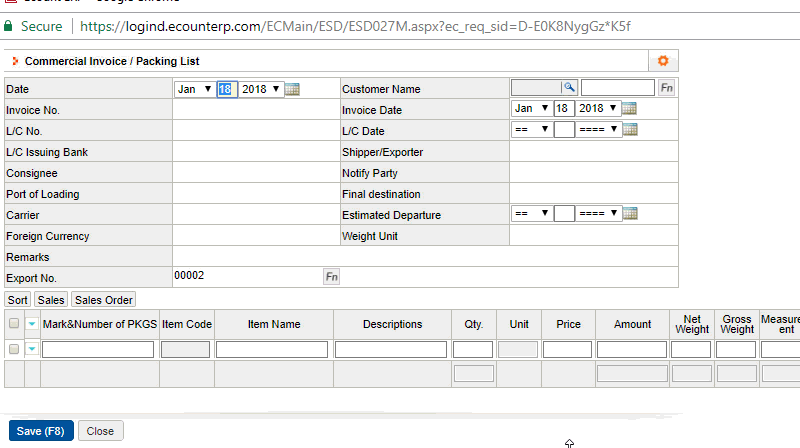Image resolution: width=800 pixels, height=448 pixels.
Task: Click the L/C No. field
Action: coord(256,131)
